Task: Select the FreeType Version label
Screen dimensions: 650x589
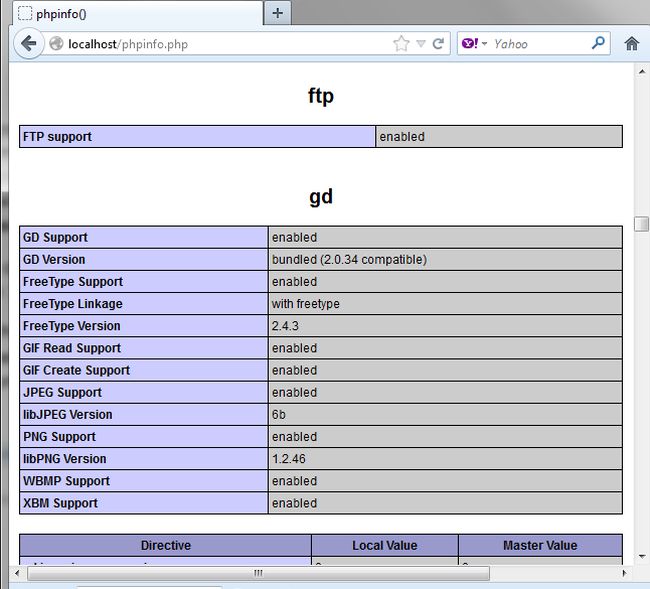Action: [72, 326]
